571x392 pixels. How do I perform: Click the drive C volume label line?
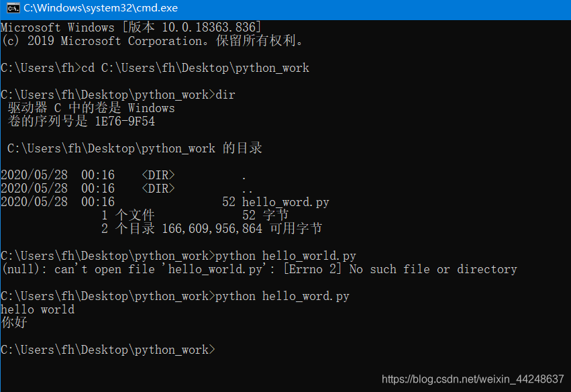click(91, 108)
